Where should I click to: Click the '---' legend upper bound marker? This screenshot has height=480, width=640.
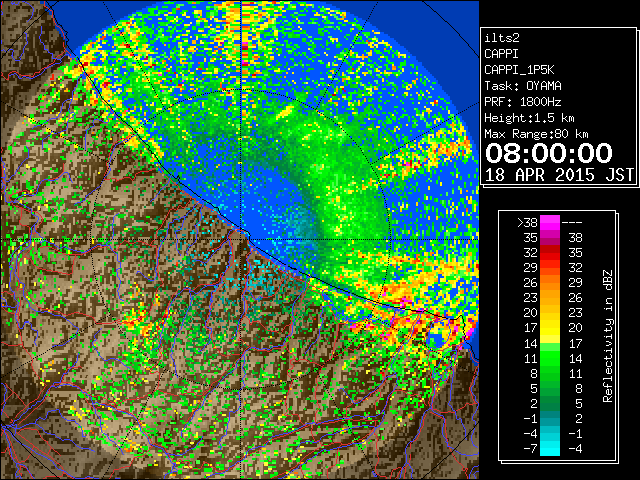tap(572, 223)
